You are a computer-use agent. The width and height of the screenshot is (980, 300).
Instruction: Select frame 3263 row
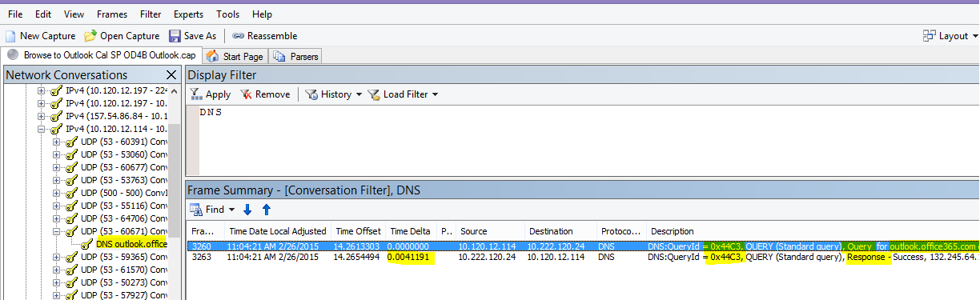[583, 257]
